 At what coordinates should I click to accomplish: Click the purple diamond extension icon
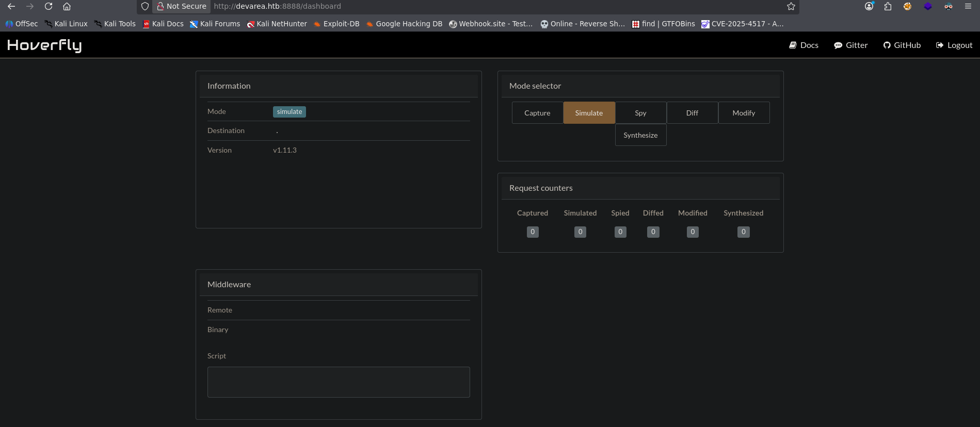928,6
